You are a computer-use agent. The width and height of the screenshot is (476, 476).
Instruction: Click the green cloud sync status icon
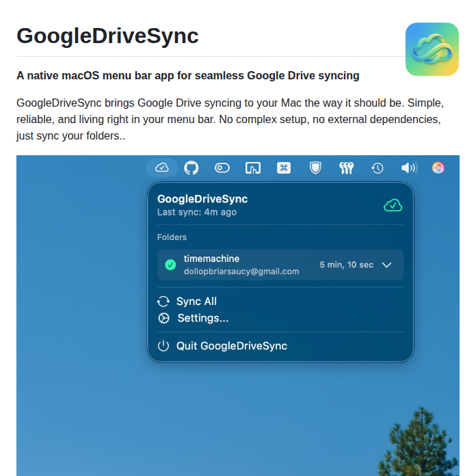click(393, 206)
